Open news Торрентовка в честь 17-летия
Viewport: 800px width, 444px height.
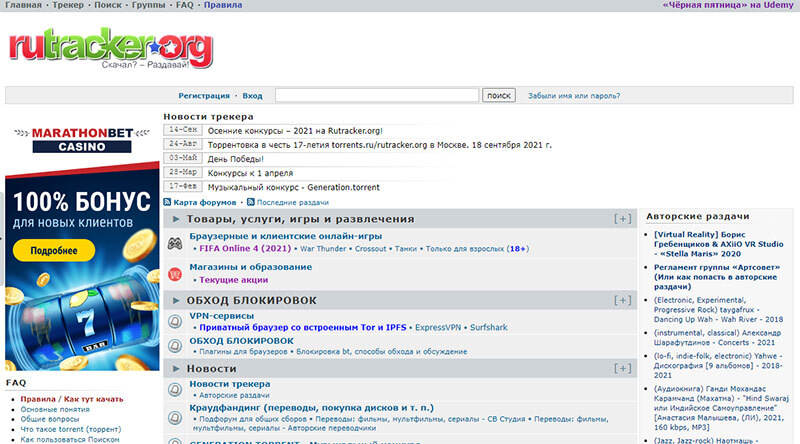[380, 145]
